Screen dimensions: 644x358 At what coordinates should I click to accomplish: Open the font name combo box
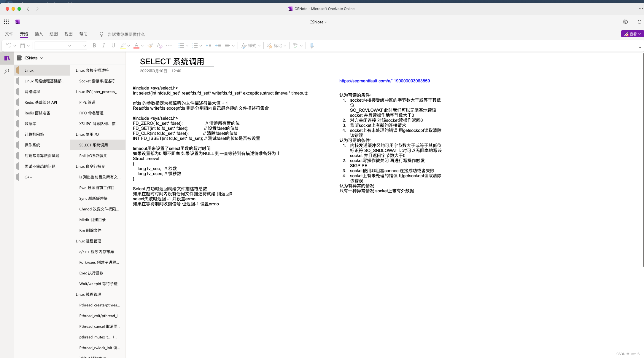click(53, 45)
